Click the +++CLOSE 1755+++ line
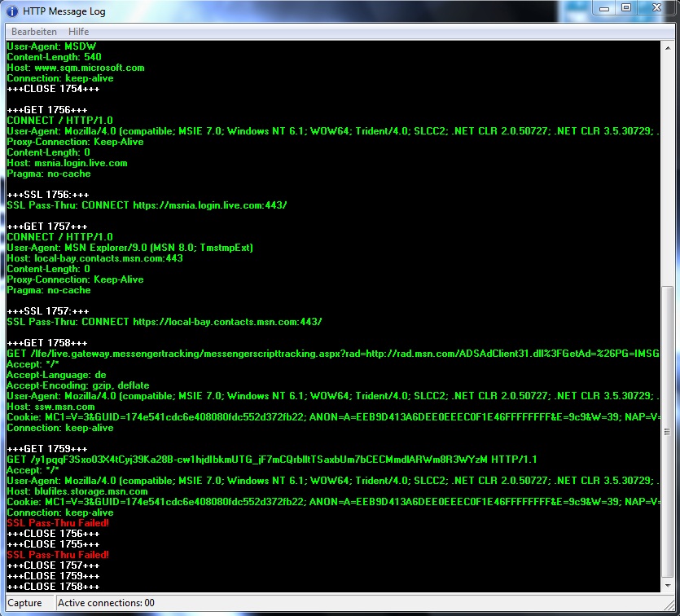The width and height of the screenshot is (680, 616). (54, 544)
